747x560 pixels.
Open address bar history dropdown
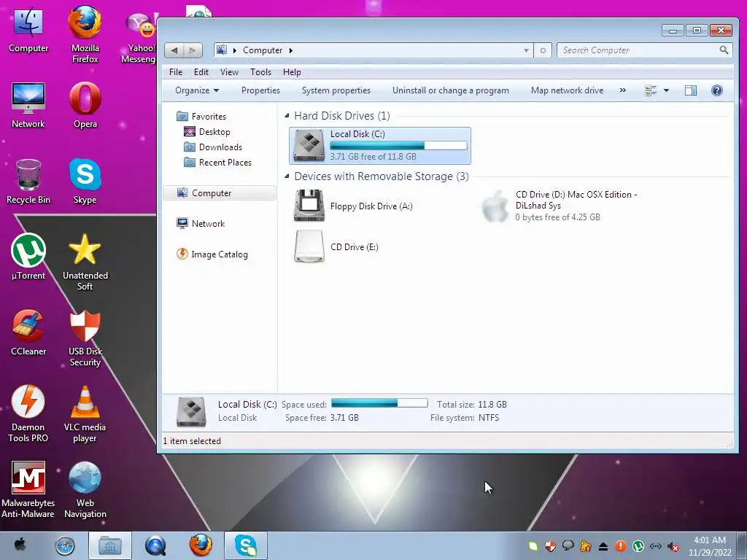(x=526, y=50)
